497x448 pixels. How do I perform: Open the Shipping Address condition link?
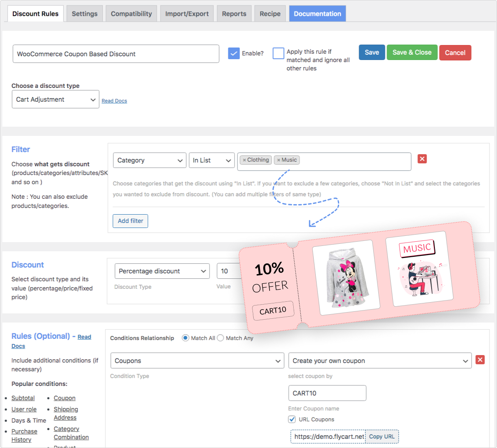pyautogui.click(x=66, y=413)
